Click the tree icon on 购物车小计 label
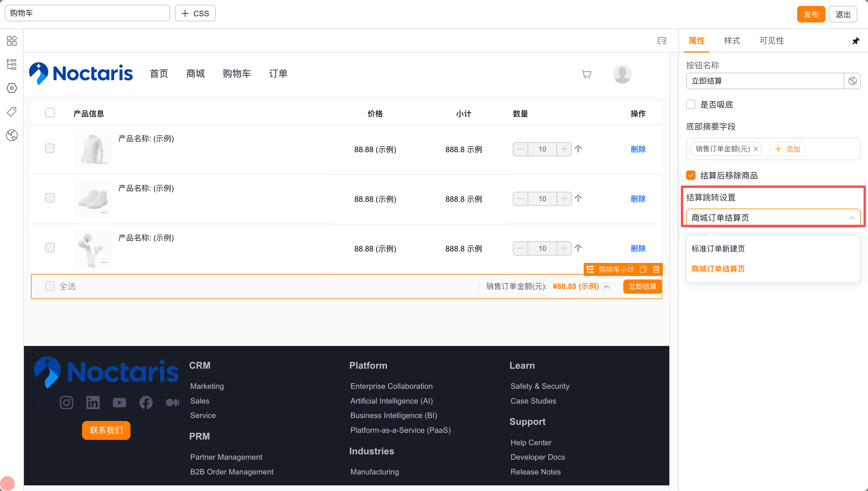Viewport: 868px width, 491px height. coord(590,269)
